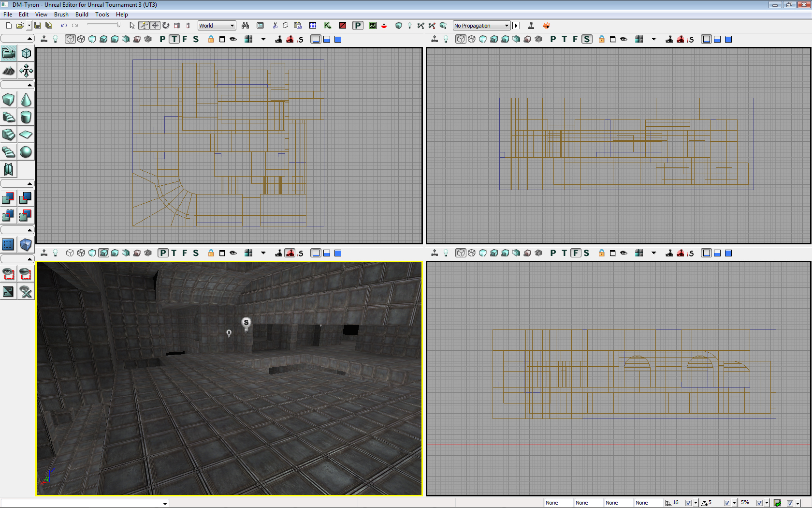Create a Tetrahedron sphere brush

tap(26, 152)
